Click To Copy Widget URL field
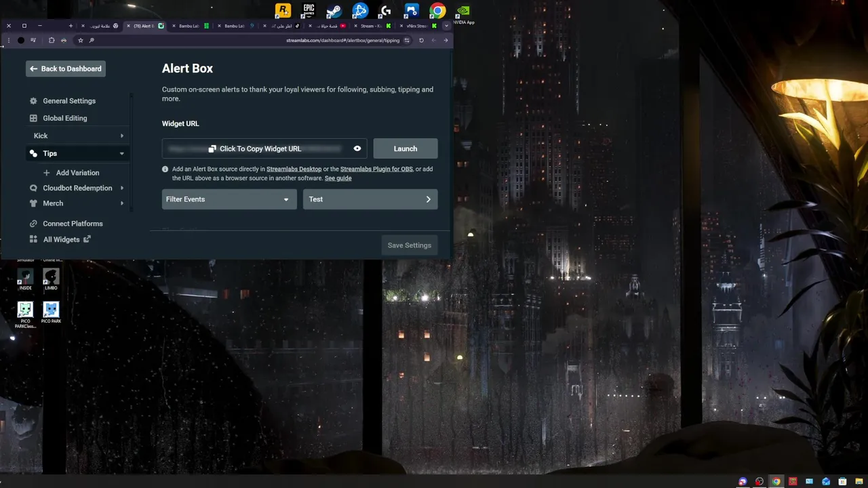The width and height of the screenshot is (868, 488). [265, 148]
